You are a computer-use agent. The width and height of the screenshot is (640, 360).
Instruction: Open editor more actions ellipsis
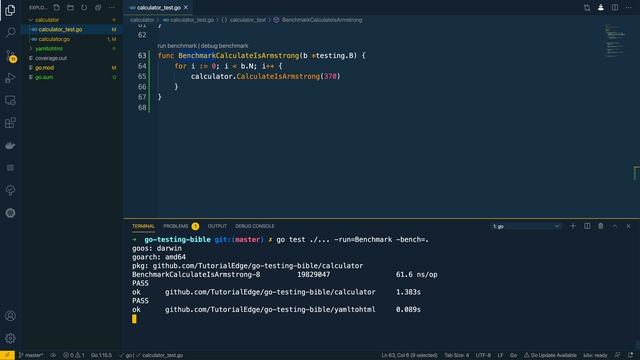click(629, 7)
